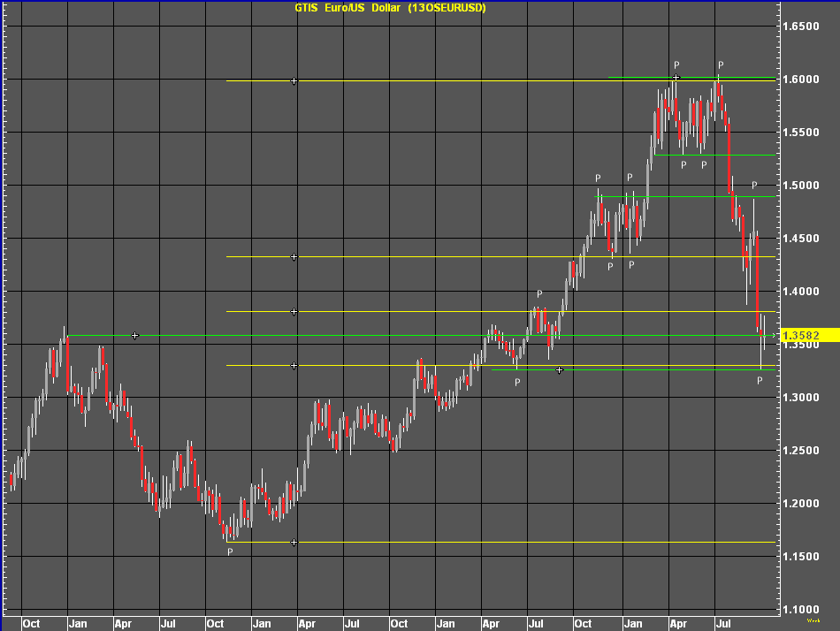Click the 1.2500 price axis label
The height and width of the screenshot is (631, 840).
click(x=800, y=451)
